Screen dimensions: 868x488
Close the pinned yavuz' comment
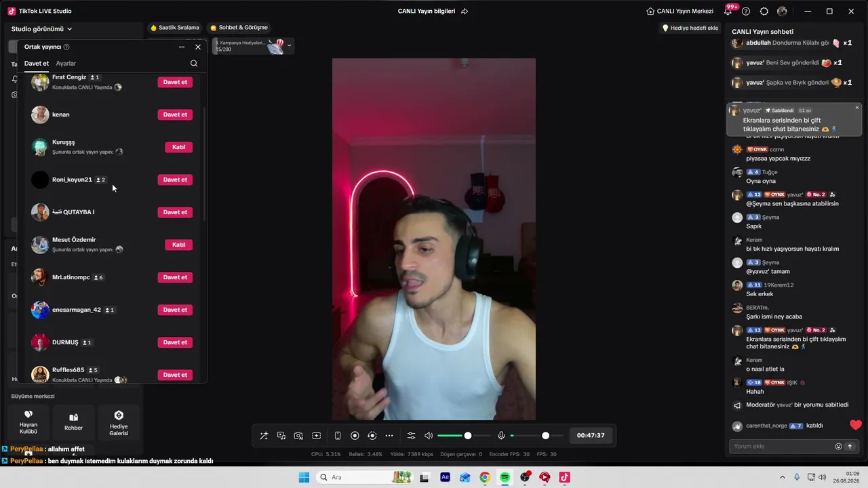click(x=857, y=108)
